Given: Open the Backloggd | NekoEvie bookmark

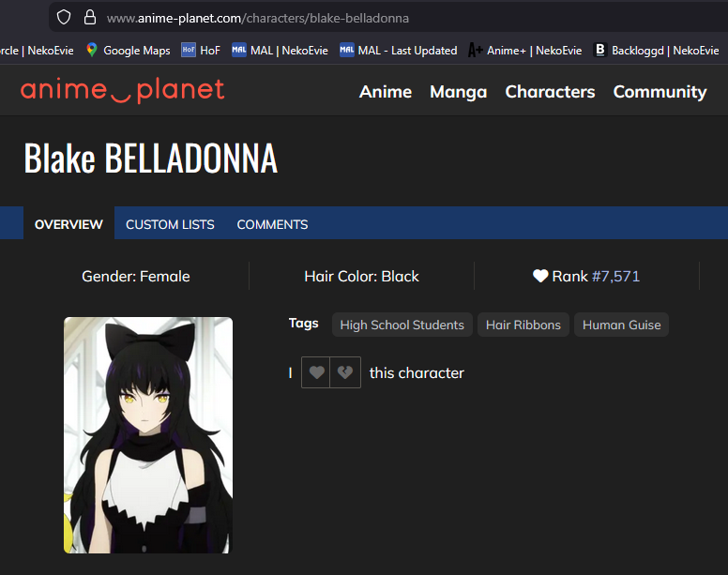Looking at the screenshot, I should pos(656,50).
